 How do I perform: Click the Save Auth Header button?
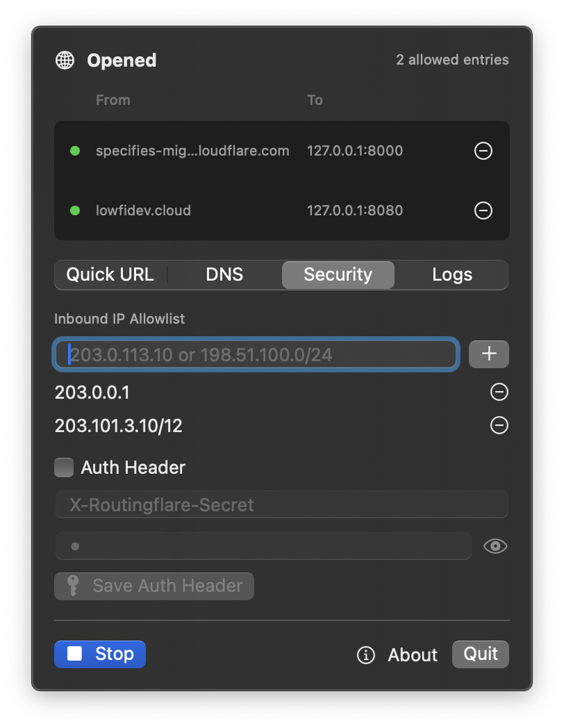[154, 586]
